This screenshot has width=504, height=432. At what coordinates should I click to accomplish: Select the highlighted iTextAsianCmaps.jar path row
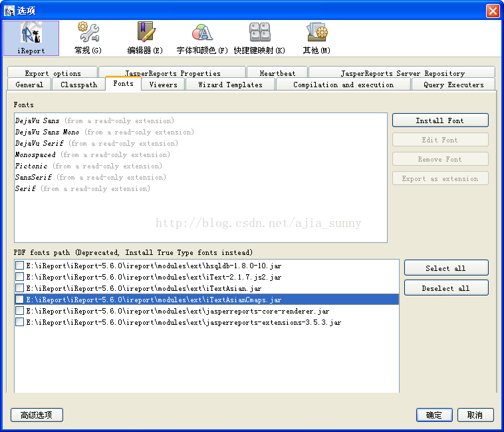pyautogui.click(x=207, y=300)
